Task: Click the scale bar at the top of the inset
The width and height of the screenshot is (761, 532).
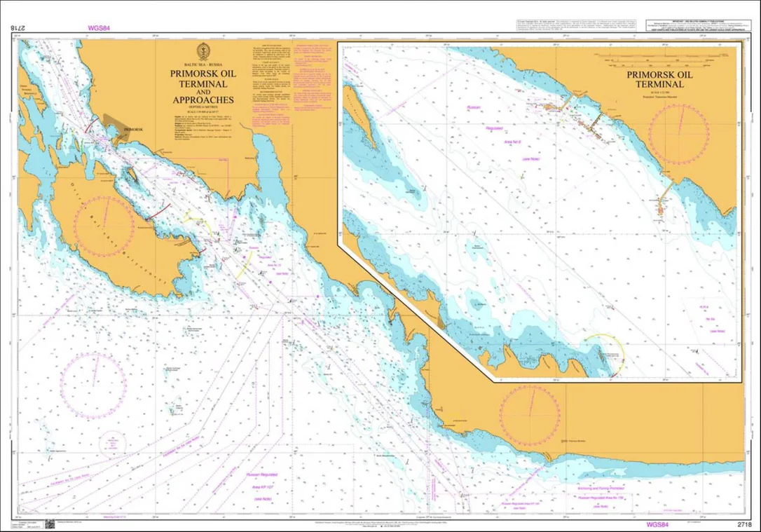Action: point(659,60)
